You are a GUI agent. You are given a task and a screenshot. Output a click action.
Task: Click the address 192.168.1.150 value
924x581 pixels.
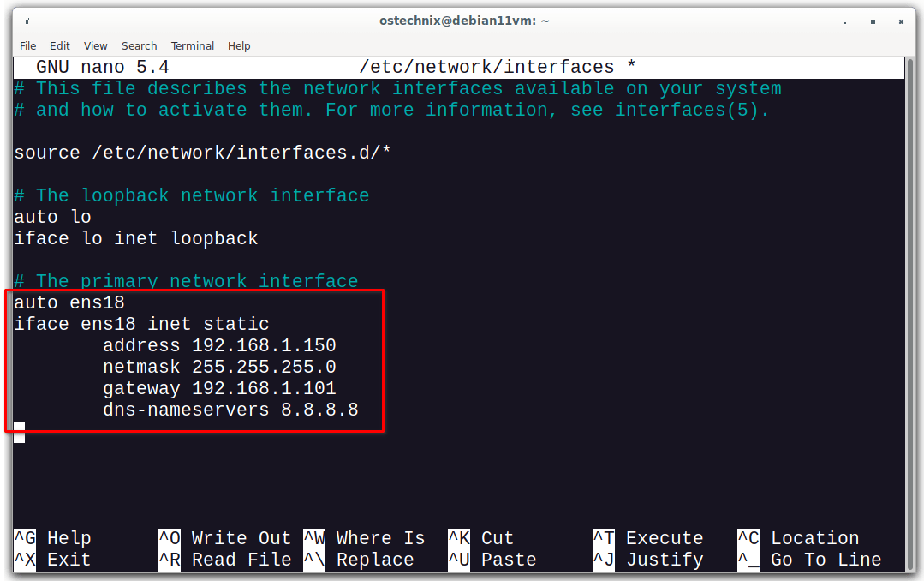pyautogui.click(x=264, y=345)
